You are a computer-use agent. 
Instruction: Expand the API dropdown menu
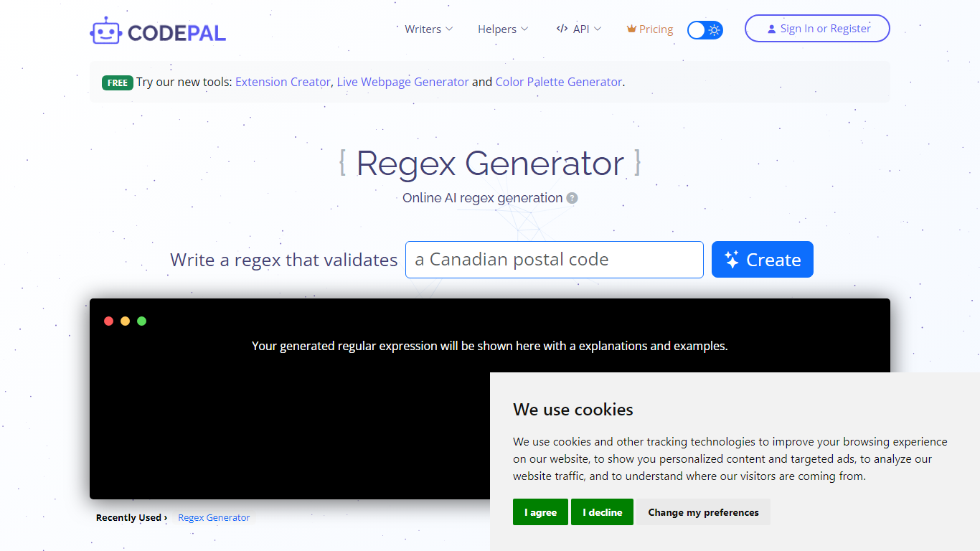click(x=579, y=29)
